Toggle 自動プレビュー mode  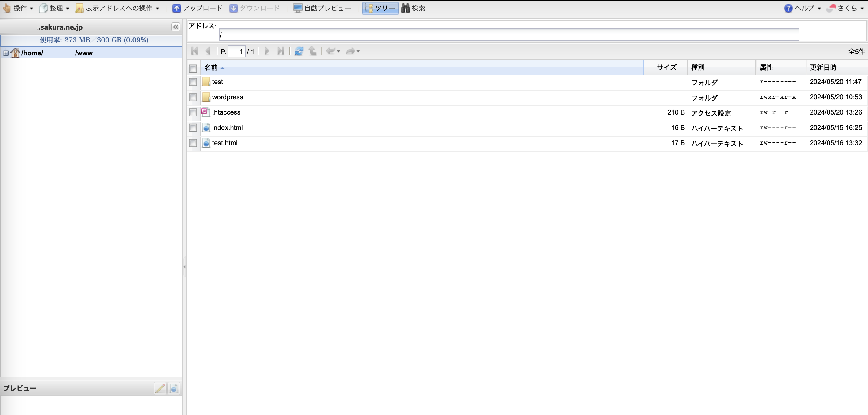click(322, 8)
